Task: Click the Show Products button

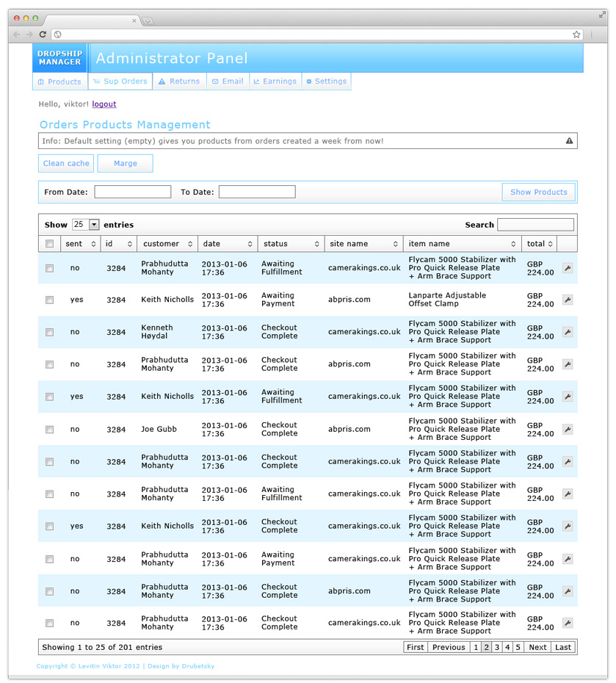Action: coord(538,191)
